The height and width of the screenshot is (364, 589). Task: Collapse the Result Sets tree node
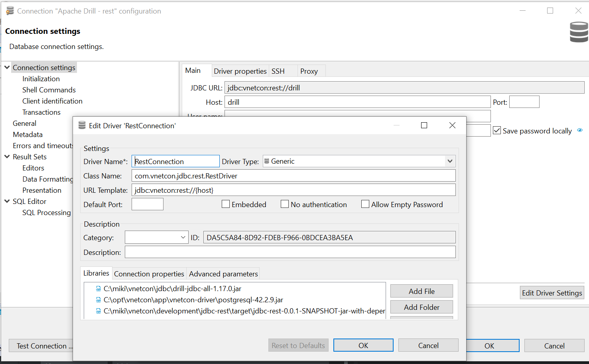pos(7,157)
